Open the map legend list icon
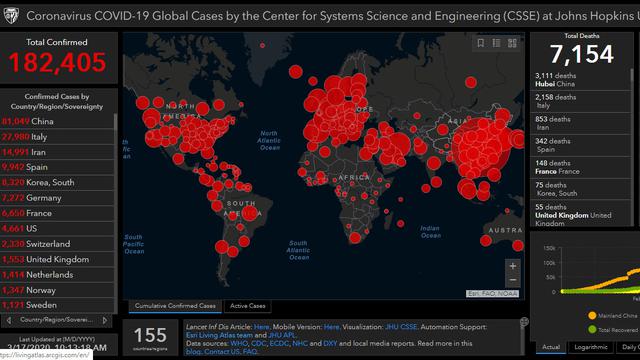Image resolution: width=640 pixels, height=360 pixels. [496, 43]
